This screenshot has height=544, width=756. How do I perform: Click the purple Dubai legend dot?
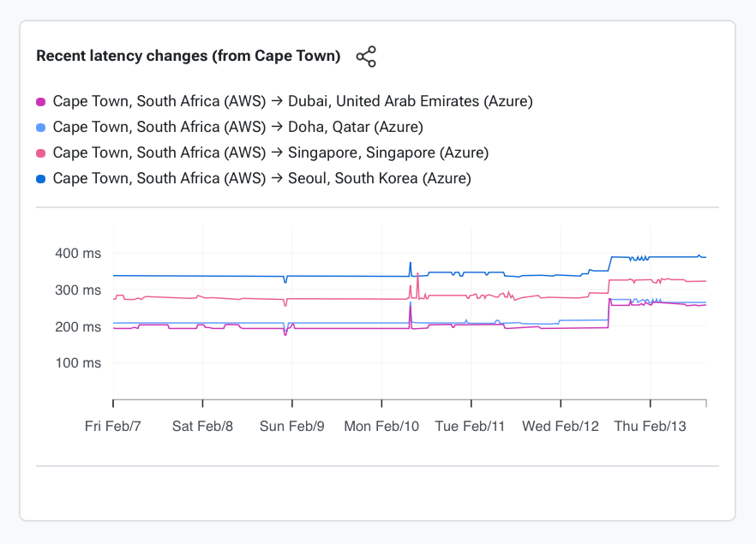(x=40, y=102)
